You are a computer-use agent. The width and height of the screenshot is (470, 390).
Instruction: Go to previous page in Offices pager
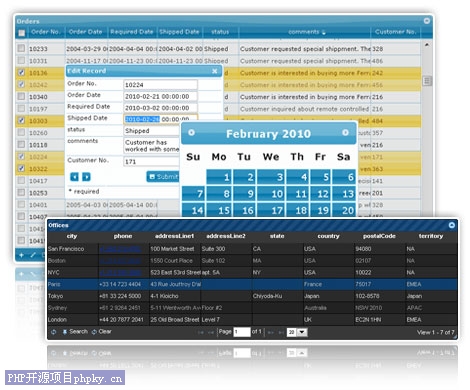point(211,332)
